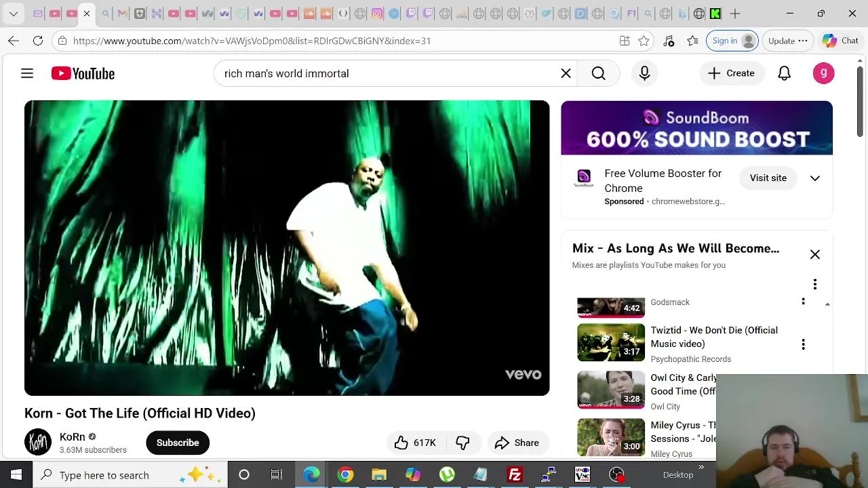Pause the Korn video by clicking the player
This screenshot has width=868, height=488.
287,248
